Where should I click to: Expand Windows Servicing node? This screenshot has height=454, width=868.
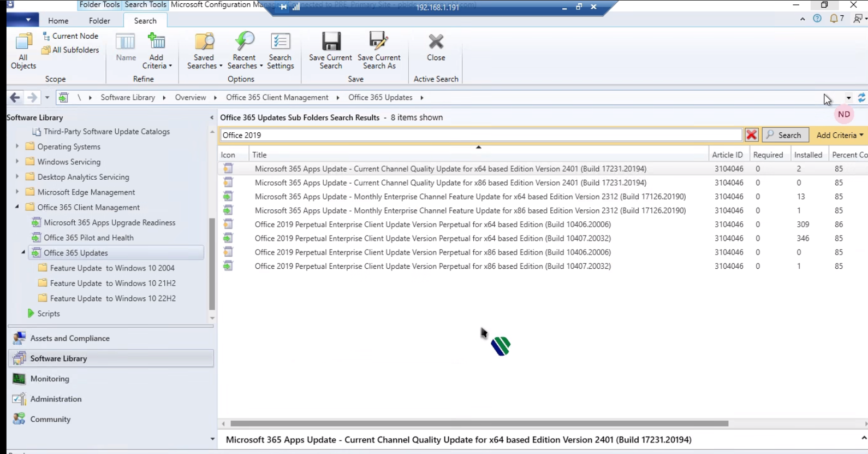click(17, 162)
